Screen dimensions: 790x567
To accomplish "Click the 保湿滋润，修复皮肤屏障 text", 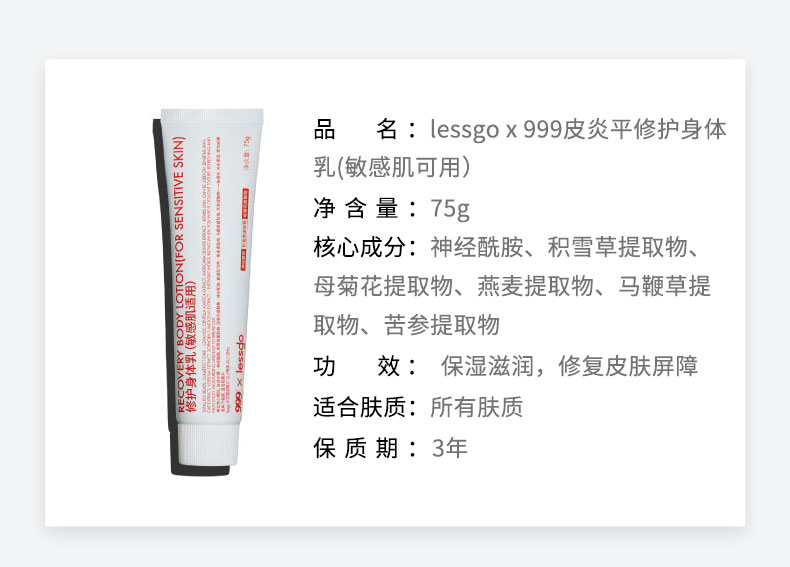I will [x=570, y=366].
